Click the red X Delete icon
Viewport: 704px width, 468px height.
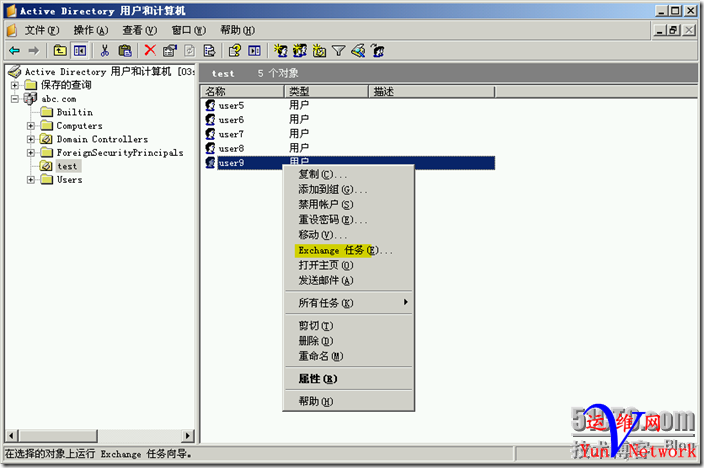[x=150, y=50]
